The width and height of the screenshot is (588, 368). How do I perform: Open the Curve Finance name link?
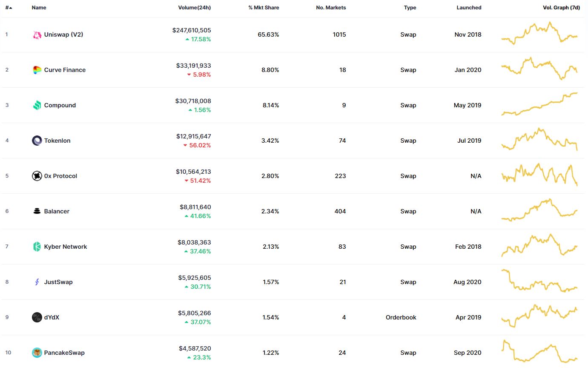point(65,70)
